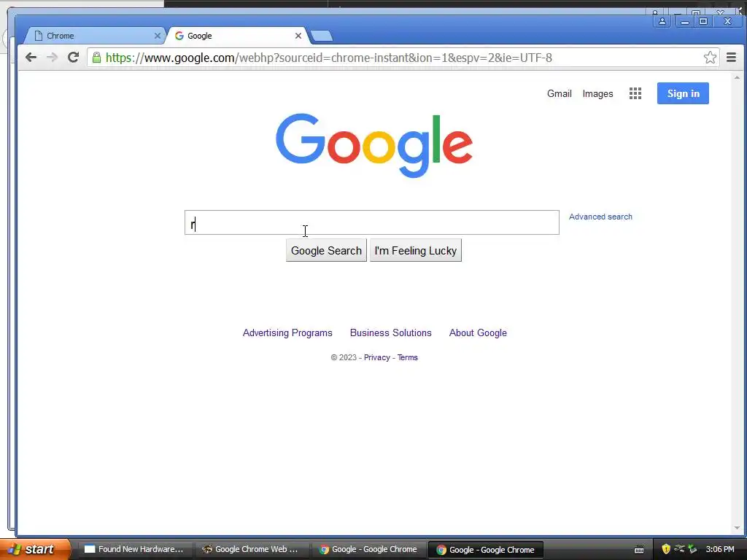The width and height of the screenshot is (747, 560).
Task: Open the Chrome hamburger menu
Action: pyautogui.click(x=731, y=58)
